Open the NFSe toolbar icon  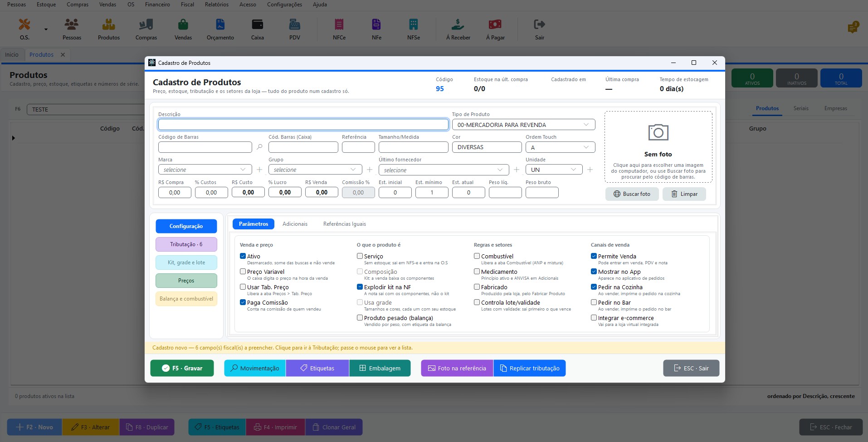414,29
